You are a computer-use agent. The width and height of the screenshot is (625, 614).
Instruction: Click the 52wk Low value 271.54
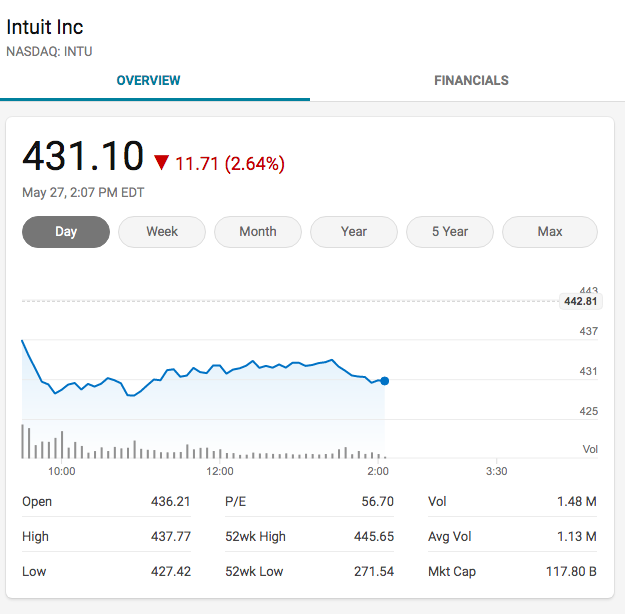pos(374,571)
